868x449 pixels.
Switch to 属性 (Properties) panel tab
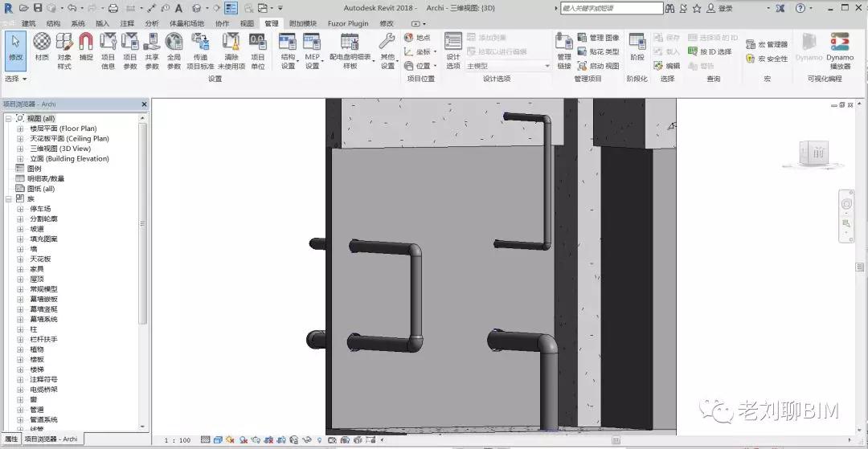[x=11, y=439]
